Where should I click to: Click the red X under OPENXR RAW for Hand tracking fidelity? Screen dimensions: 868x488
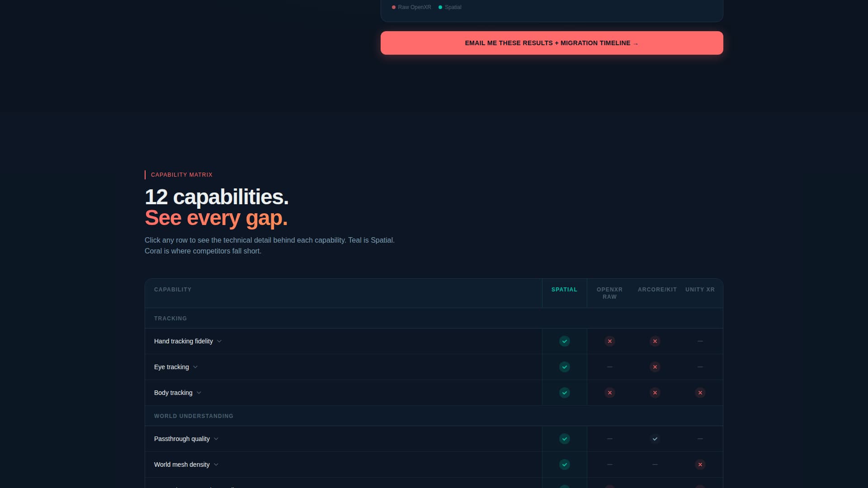(609, 341)
